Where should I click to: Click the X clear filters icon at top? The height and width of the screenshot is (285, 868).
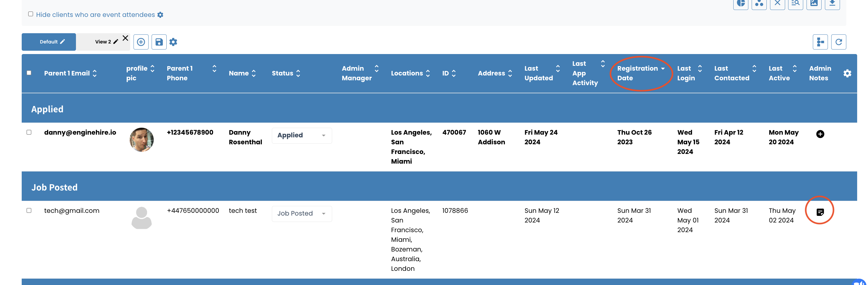[777, 4]
